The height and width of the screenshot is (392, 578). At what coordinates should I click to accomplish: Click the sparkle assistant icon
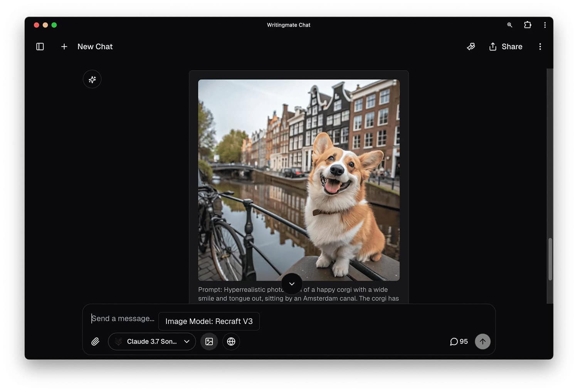pyautogui.click(x=92, y=79)
